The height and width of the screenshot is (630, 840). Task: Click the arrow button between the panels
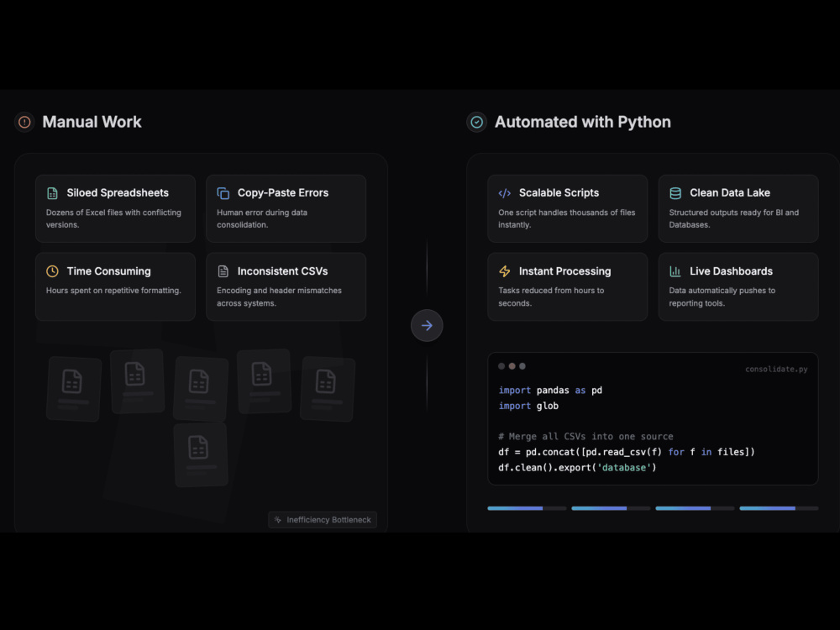click(x=427, y=325)
